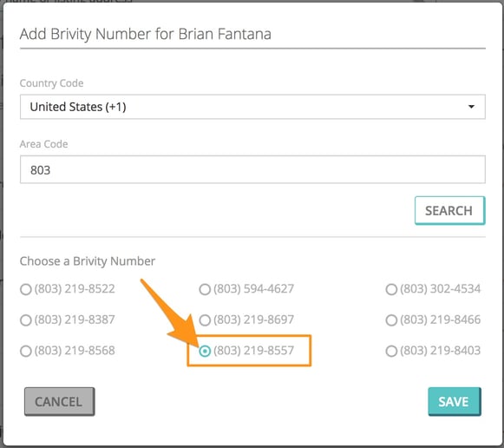Choose the (803) 219-8466 option
Screen dimensions: 504x448
391,320
